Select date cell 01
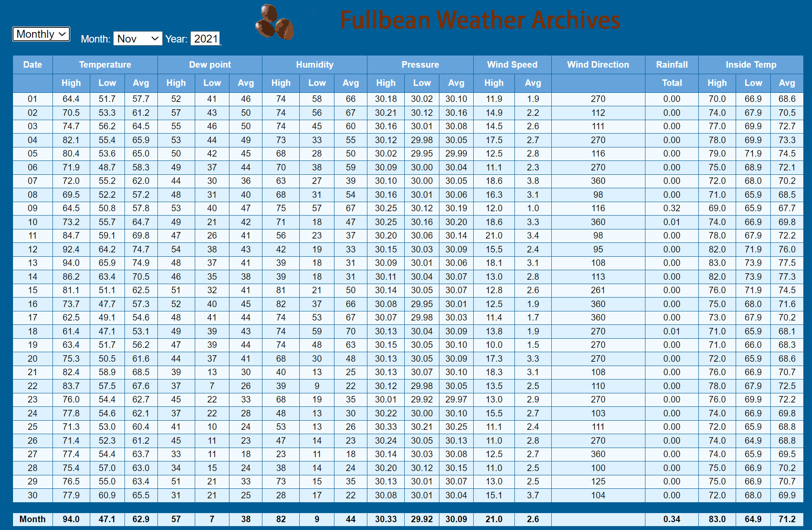This screenshot has width=812, height=530. coord(33,99)
